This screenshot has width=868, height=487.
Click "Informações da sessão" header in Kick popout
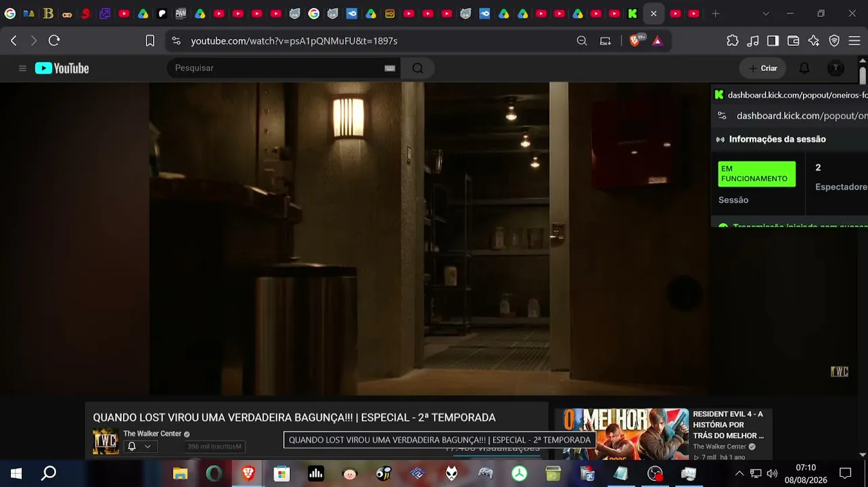(777, 139)
